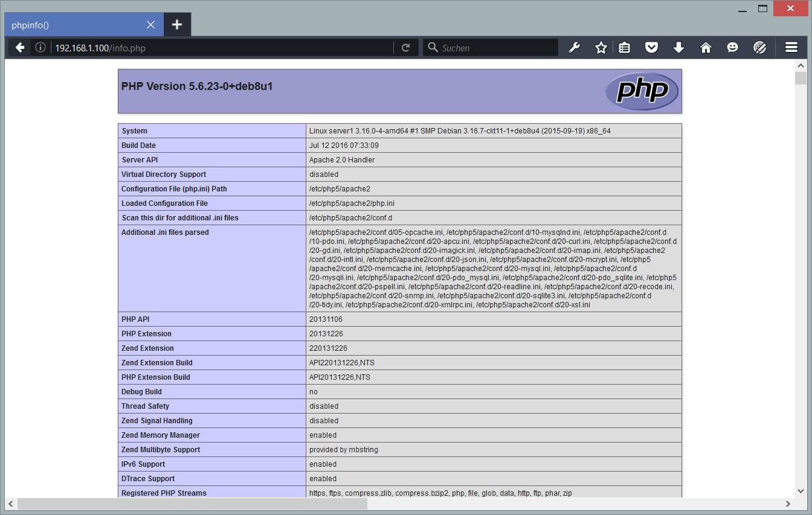This screenshot has width=812, height=515.
Task: Maximize the browser window
Action: (763, 8)
